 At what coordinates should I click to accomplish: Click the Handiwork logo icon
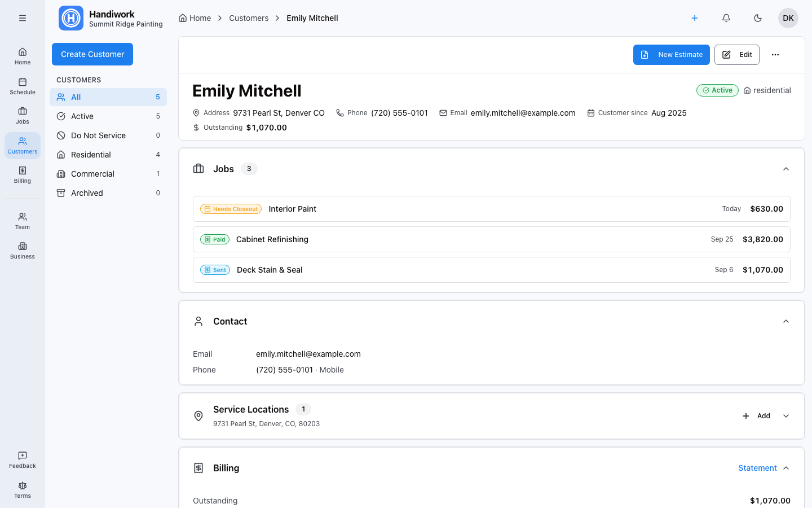tap(71, 18)
